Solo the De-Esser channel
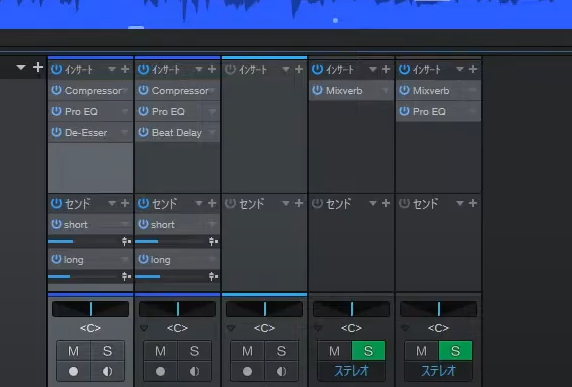 [107, 351]
